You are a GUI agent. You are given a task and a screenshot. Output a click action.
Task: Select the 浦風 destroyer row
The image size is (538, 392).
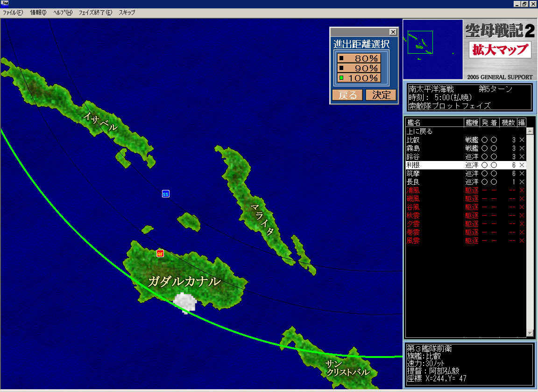[x=466, y=190]
